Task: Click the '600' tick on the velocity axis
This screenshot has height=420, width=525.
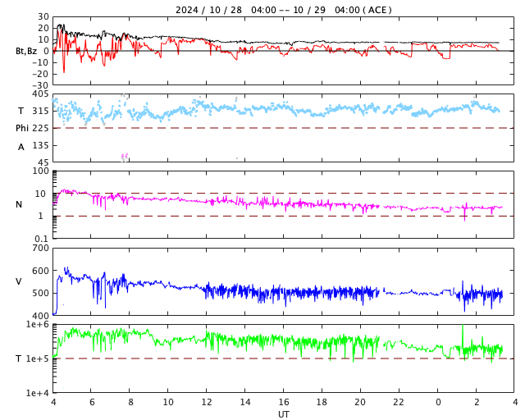Action: click(x=40, y=271)
